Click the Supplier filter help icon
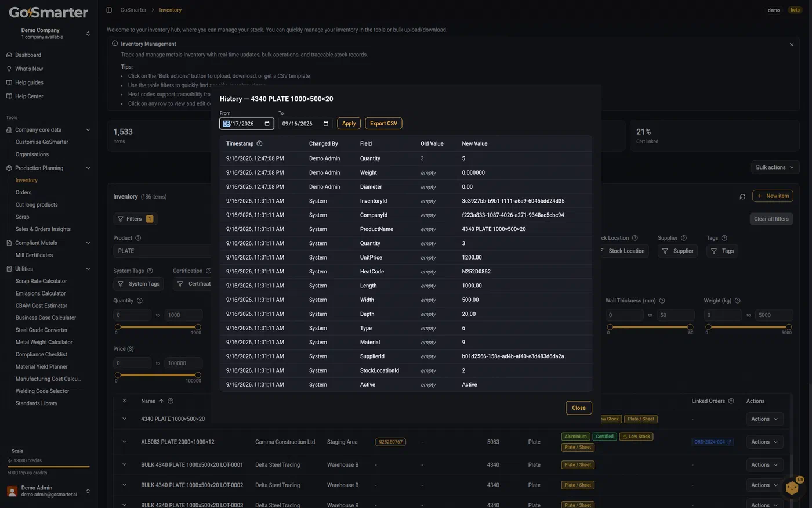Screen dimensions: 812x508 684,238
